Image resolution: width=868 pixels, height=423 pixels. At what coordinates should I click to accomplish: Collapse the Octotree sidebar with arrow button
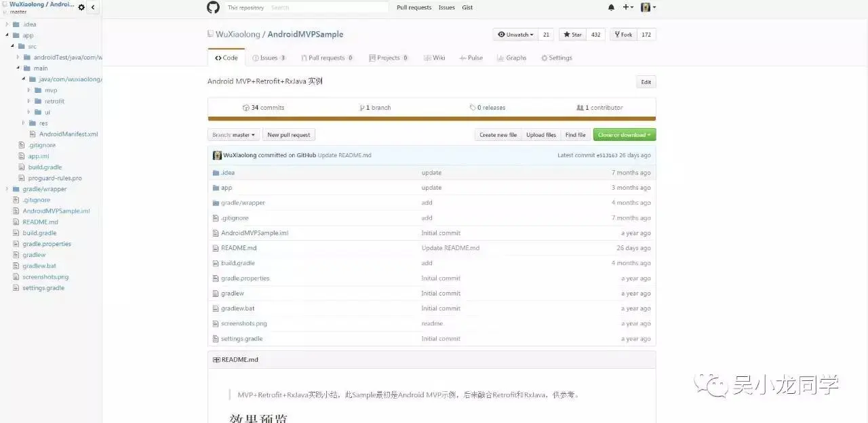pyautogui.click(x=93, y=7)
